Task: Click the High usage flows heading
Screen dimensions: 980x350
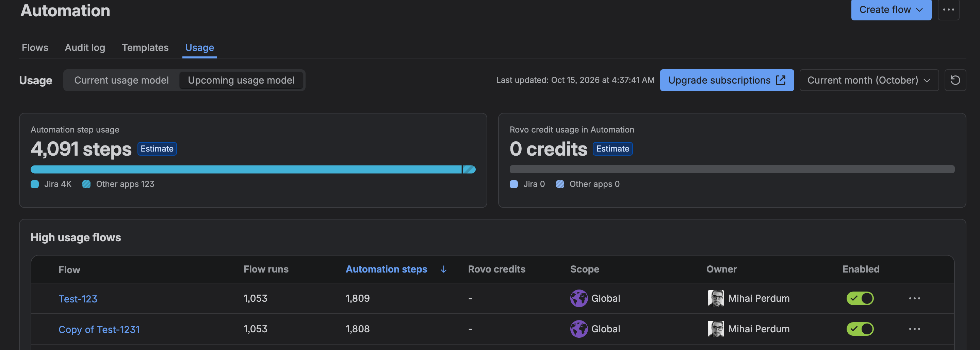Action: (76, 238)
